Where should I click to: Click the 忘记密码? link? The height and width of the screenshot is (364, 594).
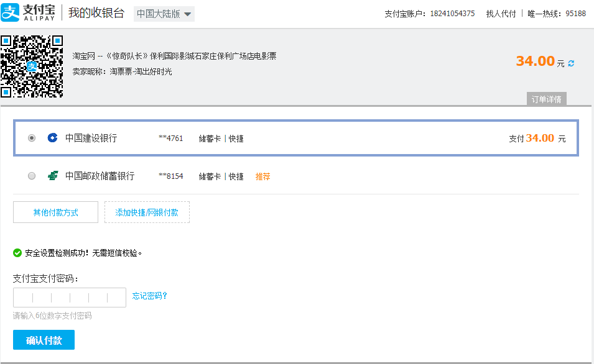pos(150,296)
